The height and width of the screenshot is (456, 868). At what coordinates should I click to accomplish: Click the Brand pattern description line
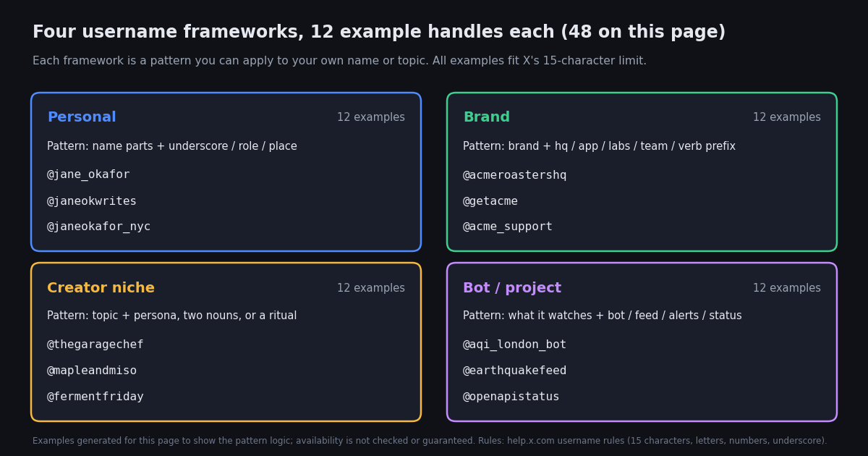(x=599, y=146)
